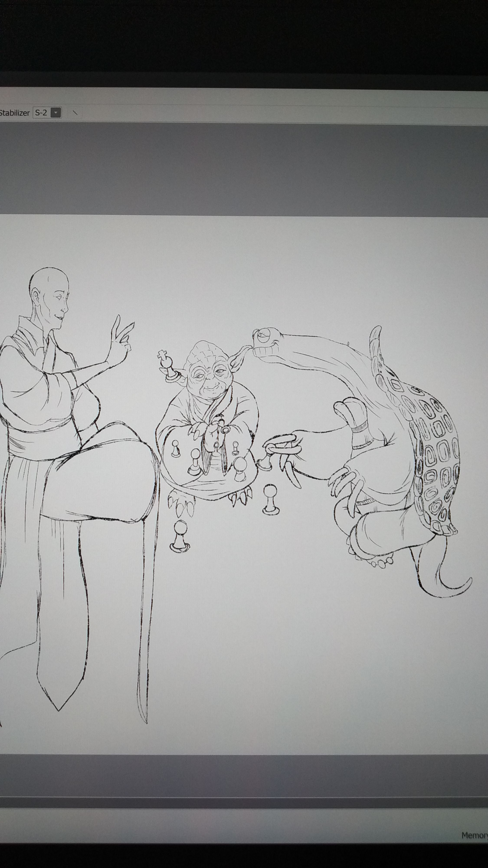Click the king chess piece on Yoda's ear
The image size is (488, 868).
(167, 362)
